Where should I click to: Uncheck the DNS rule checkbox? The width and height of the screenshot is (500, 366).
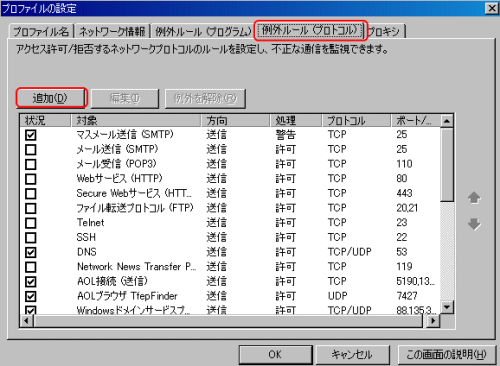tap(31, 252)
